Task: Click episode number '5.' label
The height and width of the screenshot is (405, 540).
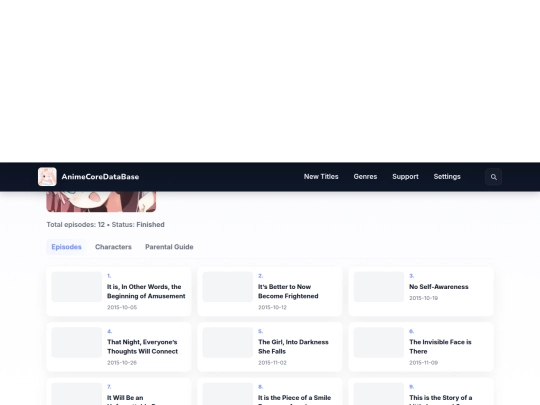Action: pyautogui.click(x=260, y=331)
